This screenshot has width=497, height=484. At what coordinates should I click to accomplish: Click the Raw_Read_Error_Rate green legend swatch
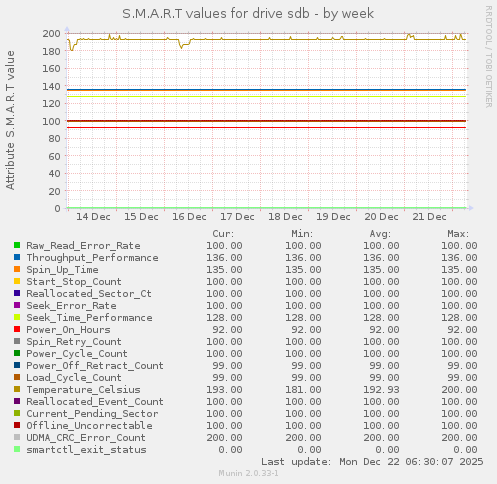17,245
